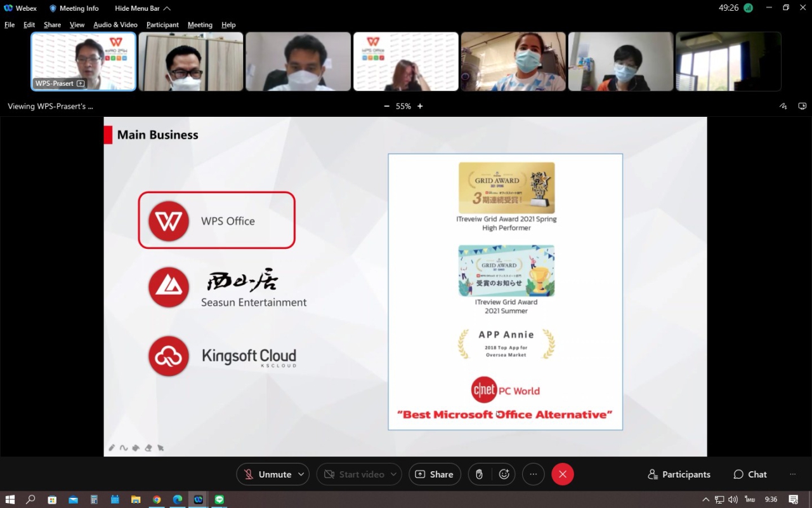
Task: Click the Meeting Info shield button
Action: pos(74,8)
